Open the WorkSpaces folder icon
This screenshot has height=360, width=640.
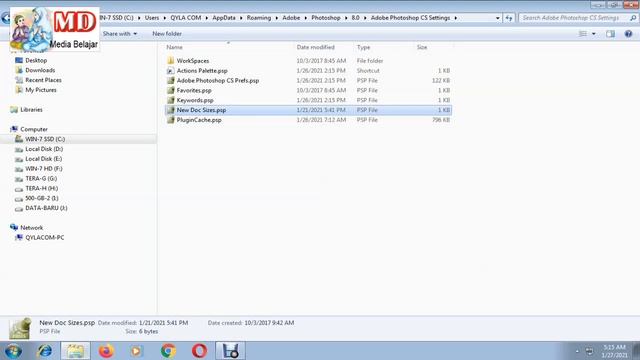(x=171, y=61)
